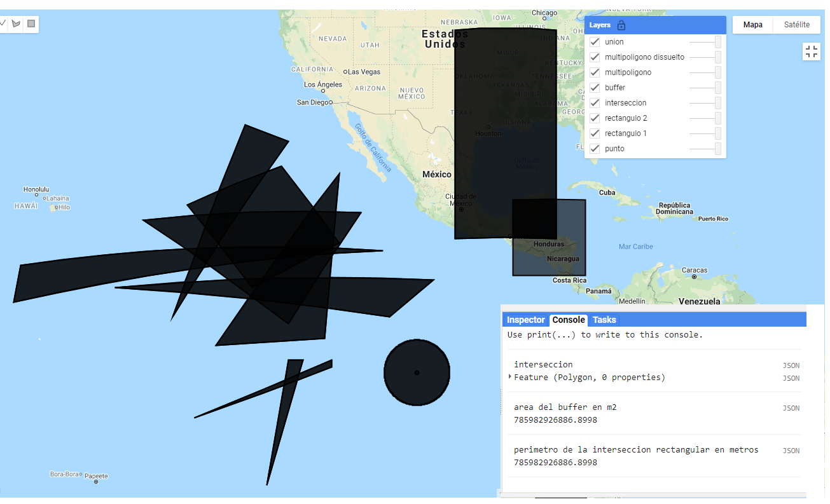The height and width of the screenshot is (504, 830).
Task: Click the Cuba label on map
Action: (x=607, y=192)
